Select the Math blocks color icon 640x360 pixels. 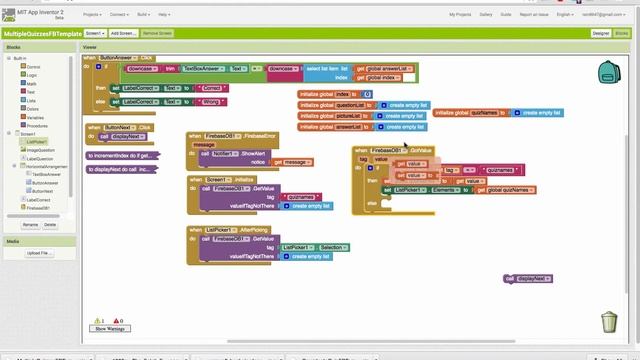pos(23,83)
